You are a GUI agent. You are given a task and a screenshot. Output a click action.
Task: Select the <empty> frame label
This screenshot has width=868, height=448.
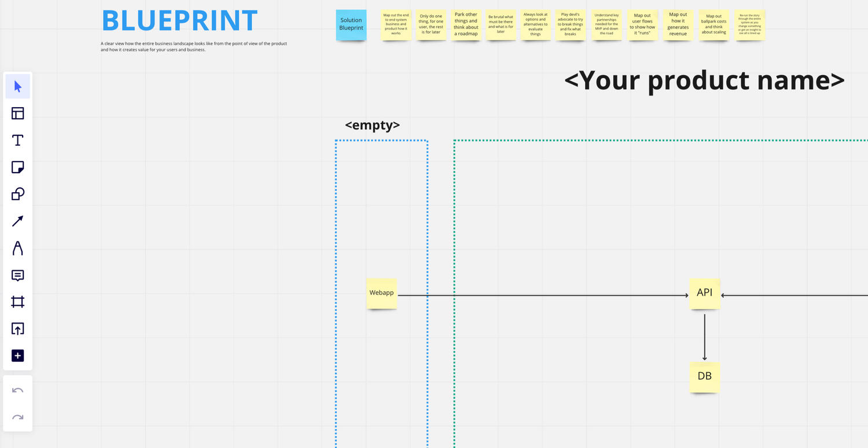coord(372,125)
